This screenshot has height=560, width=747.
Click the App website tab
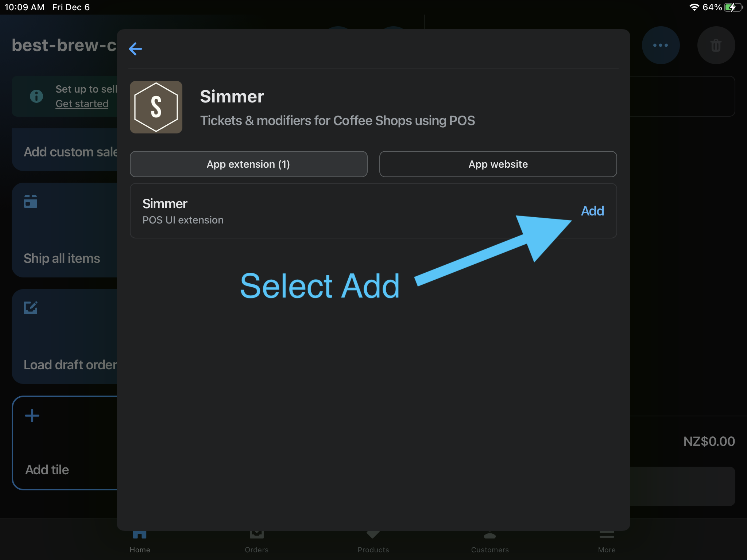497,164
